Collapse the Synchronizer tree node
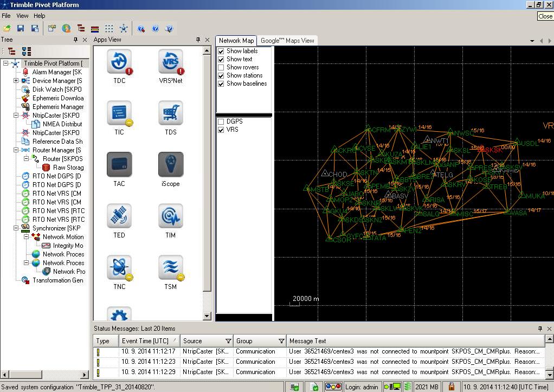554x392 pixels. coord(16,228)
